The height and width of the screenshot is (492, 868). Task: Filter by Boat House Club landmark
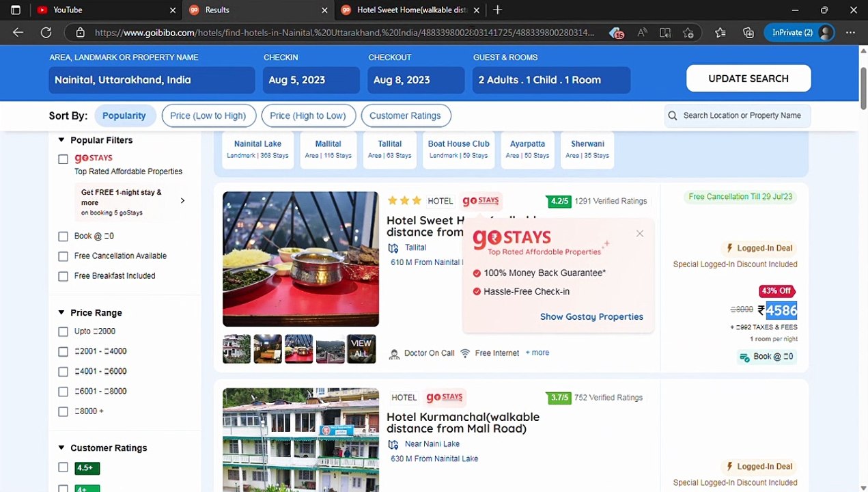pos(459,149)
